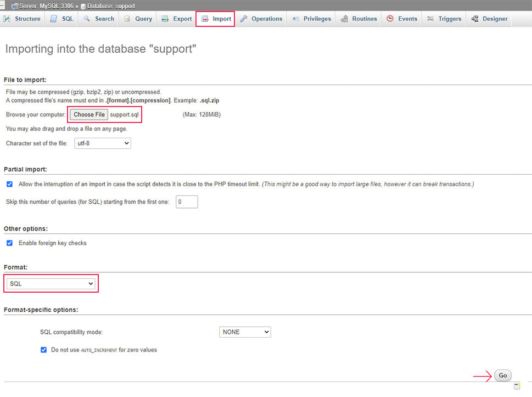This screenshot has width=532, height=397.
Task: Click Database: support breadcrumb link
Action: (x=111, y=6)
